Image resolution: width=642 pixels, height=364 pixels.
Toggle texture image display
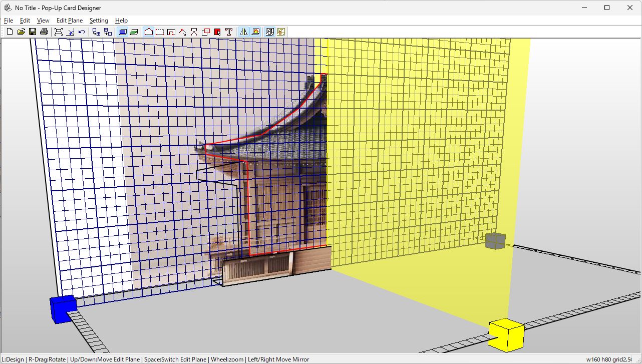point(255,31)
